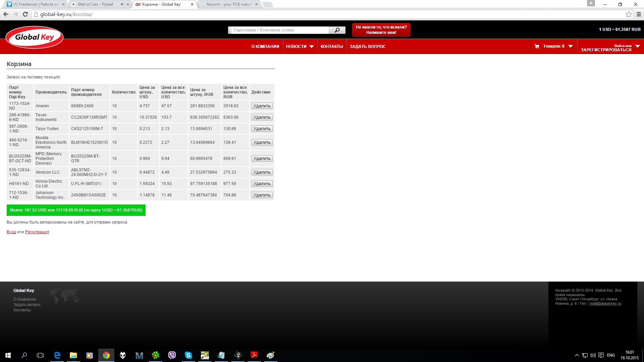Viewport: 644px width, 362px height.
Task: Open Windows Start menu
Action: tap(8, 355)
